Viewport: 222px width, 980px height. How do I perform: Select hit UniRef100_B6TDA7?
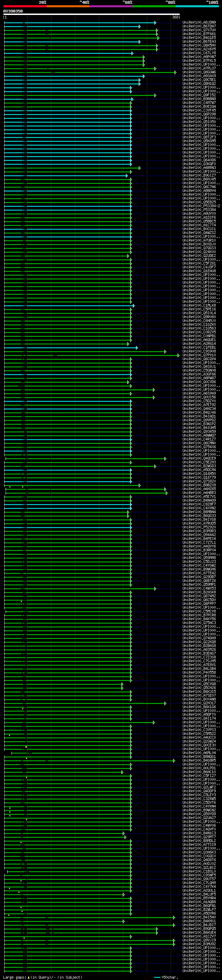point(199,26)
